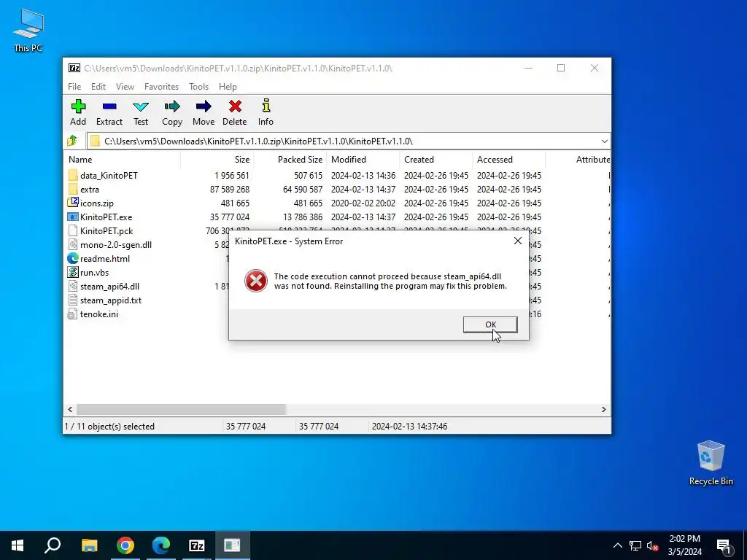Click icons.zip modified date 2020-02-02 20:02

click(x=363, y=203)
